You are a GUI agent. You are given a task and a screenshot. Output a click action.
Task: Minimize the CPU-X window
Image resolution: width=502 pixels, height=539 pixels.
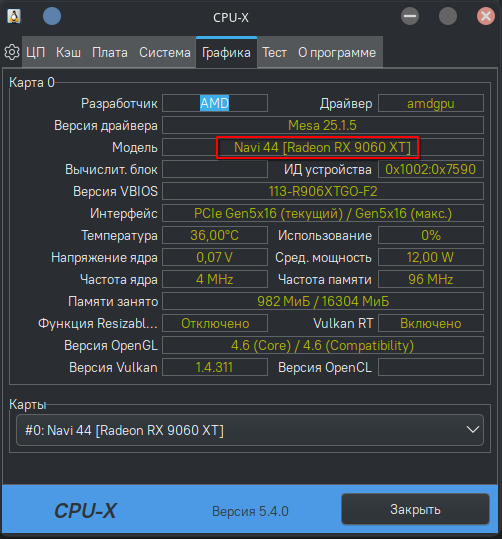(x=410, y=16)
